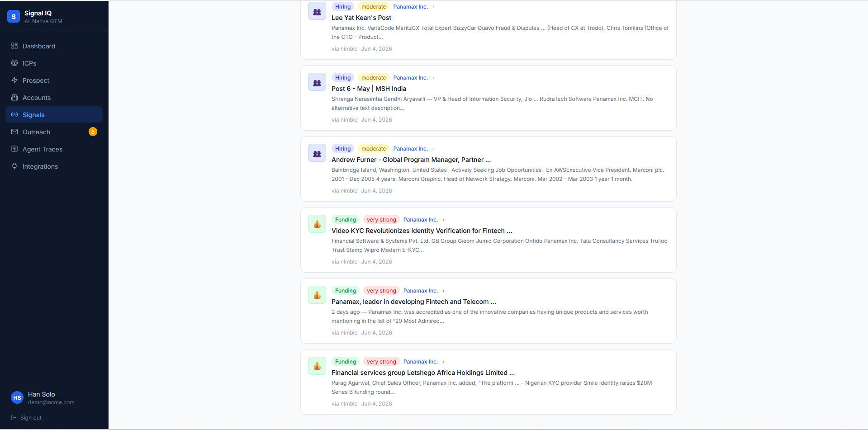
Task: Click money bag icon on Panamax leader card
Action: tap(317, 295)
